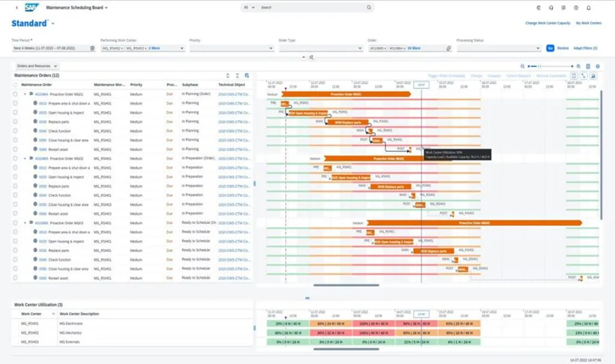Click the splitter grip between orders table and Gantt
Image resolution: width=615 pixels, height=364 pixels.
coord(255,184)
